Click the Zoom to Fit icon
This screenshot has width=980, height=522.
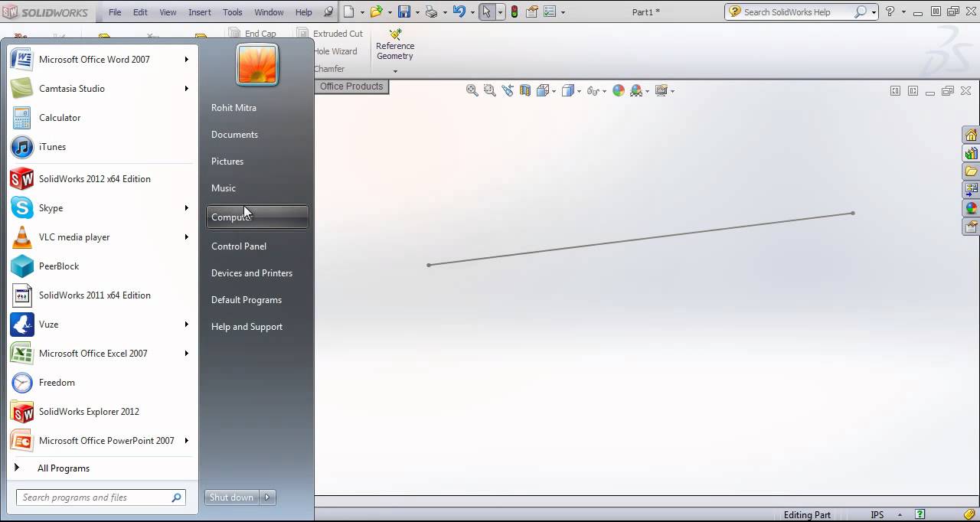coord(472,90)
